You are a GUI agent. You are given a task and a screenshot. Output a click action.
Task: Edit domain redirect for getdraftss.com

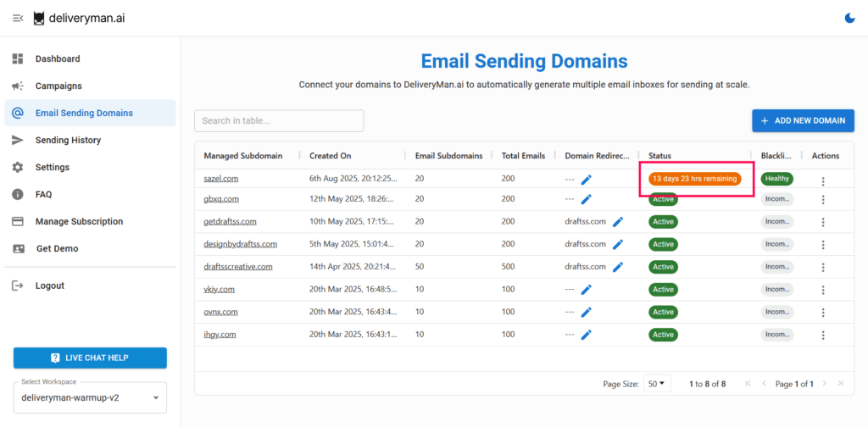pos(618,221)
